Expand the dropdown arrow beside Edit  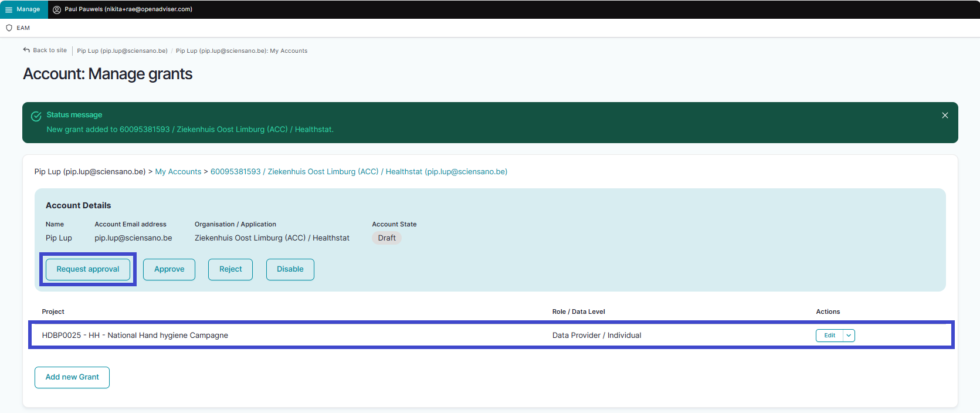pyautogui.click(x=849, y=336)
